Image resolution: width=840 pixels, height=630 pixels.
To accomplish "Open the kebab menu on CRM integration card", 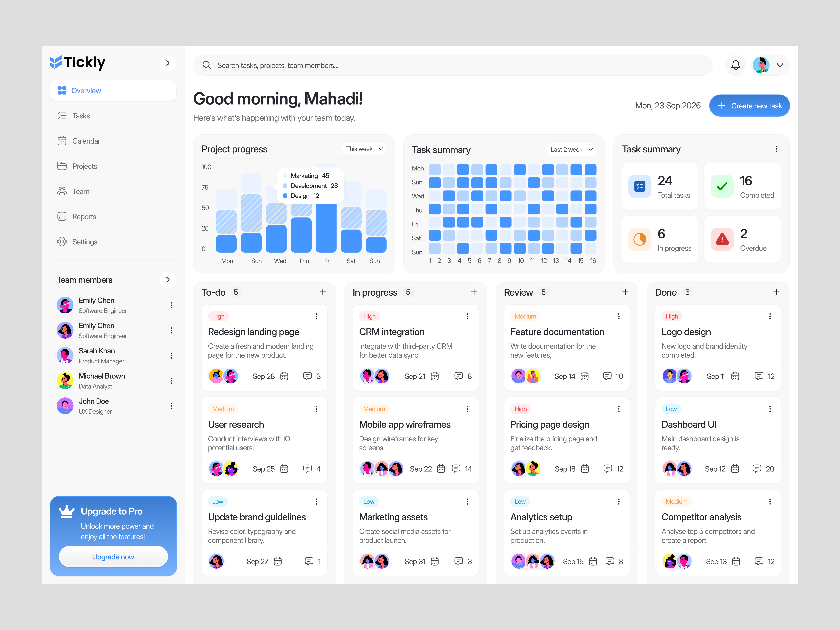I will (468, 316).
